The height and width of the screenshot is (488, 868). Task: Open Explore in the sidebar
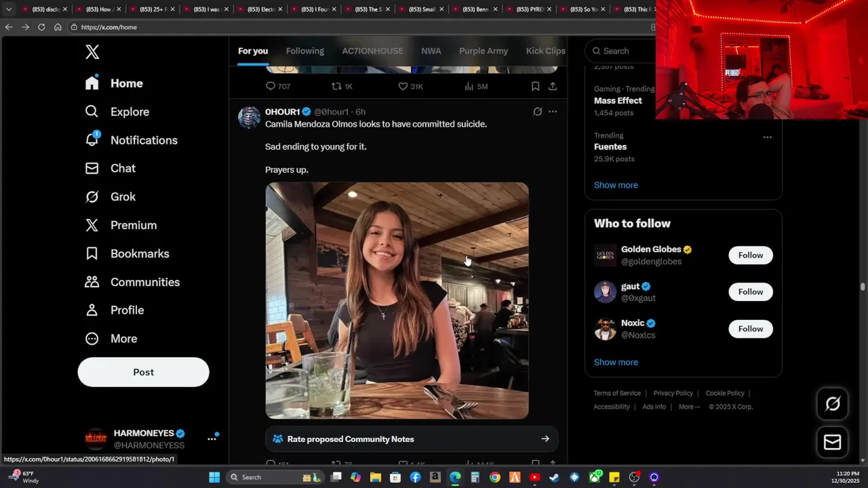[x=117, y=112]
